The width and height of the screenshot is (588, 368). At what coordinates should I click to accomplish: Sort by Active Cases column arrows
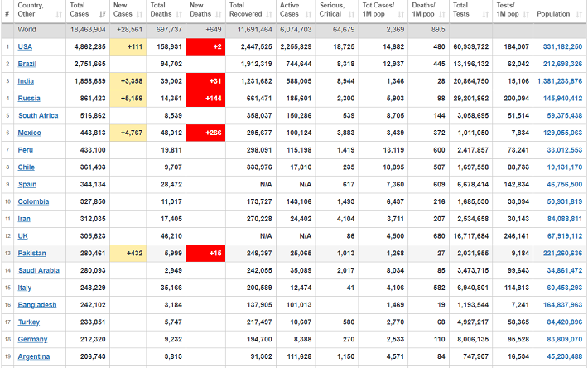[x=308, y=15]
